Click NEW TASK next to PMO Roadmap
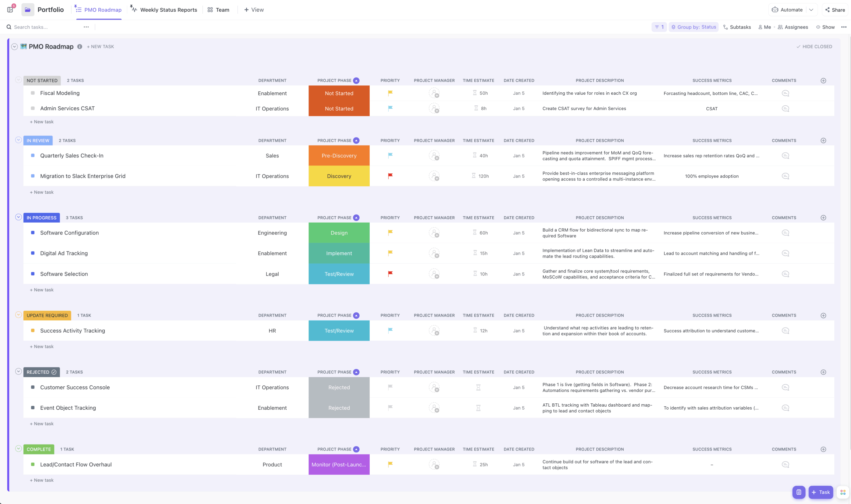The width and height of the screenshot is (851, 504). coord(100,47)
